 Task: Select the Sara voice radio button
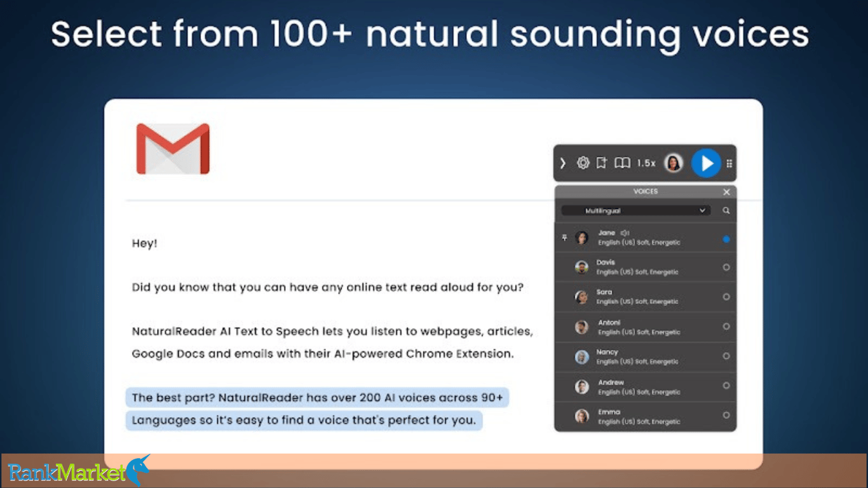coord(726,297)
